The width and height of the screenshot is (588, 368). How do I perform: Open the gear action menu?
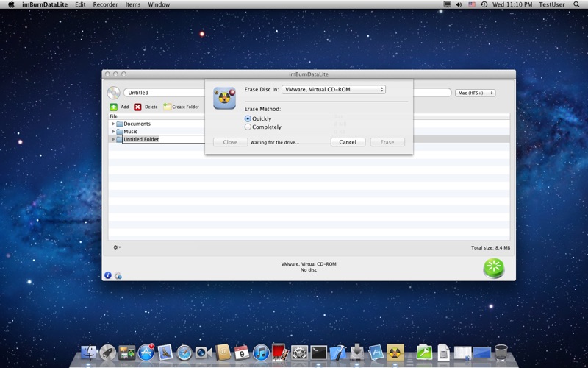117,247
